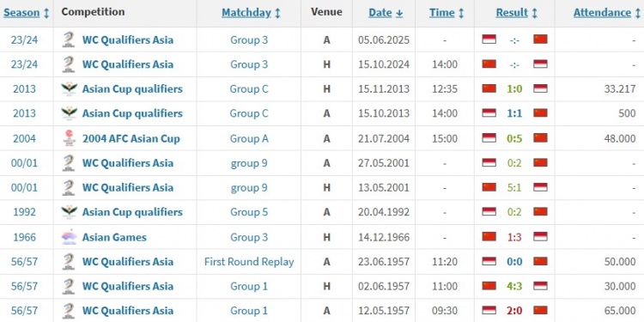This screenshot has width=644, height=322.
Task: Open Group C link for 15.10.2013 match
Action: pos(249,113)
